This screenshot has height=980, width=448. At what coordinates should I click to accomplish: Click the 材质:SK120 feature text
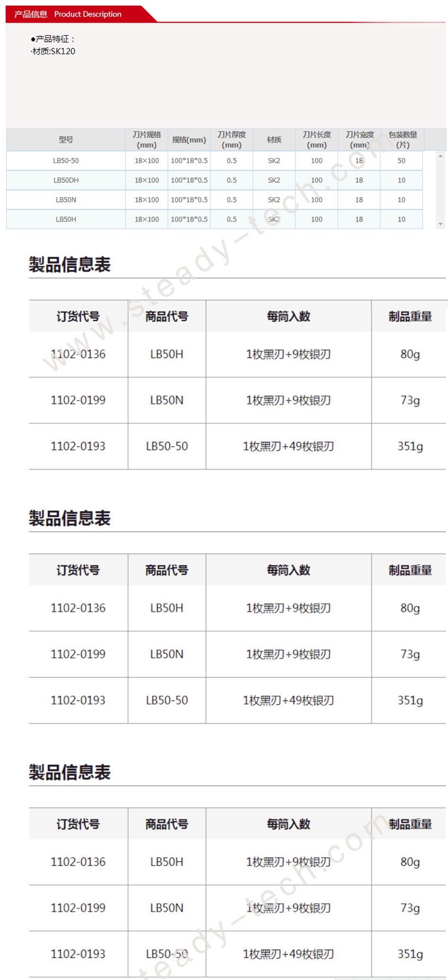(x=53, y=51)
